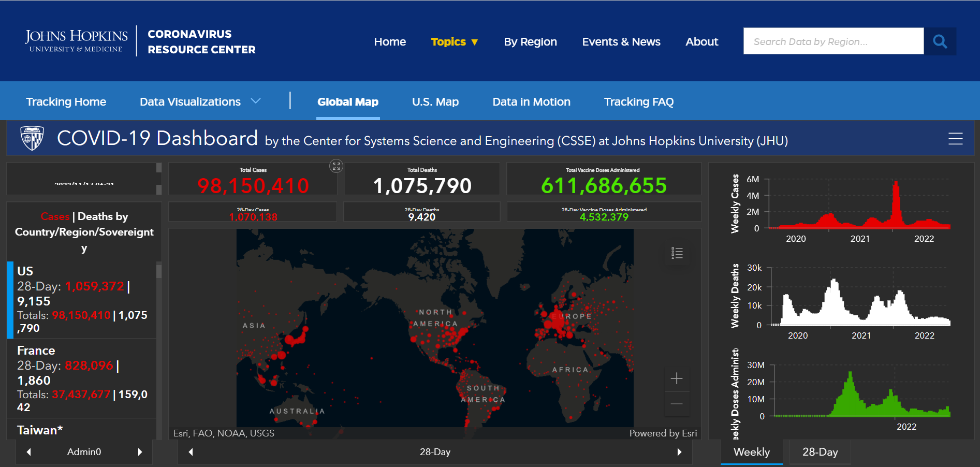
Task: Click the search magnifier icon button
Action: (x=940, y=41)
